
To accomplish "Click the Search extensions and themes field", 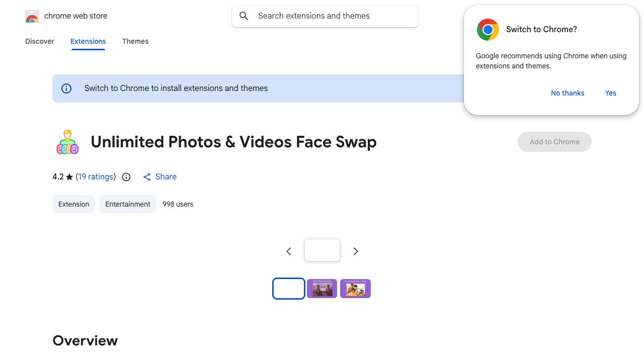I will click(325, 16).
